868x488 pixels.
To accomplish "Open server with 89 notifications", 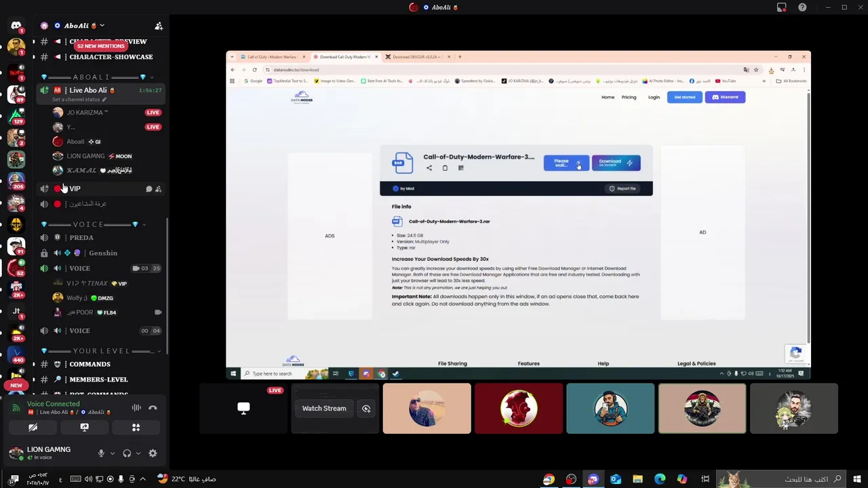I will [x=16, y=94].
